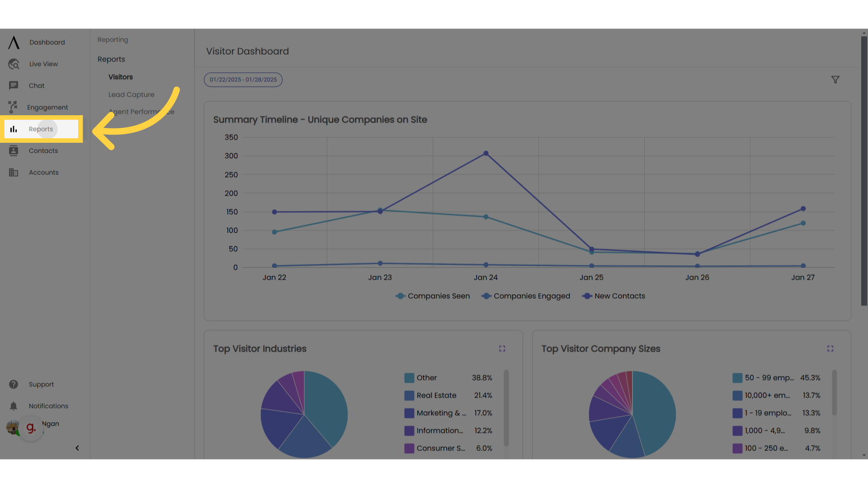Collapse the left sidebar navigation panel

coord(77,448)
